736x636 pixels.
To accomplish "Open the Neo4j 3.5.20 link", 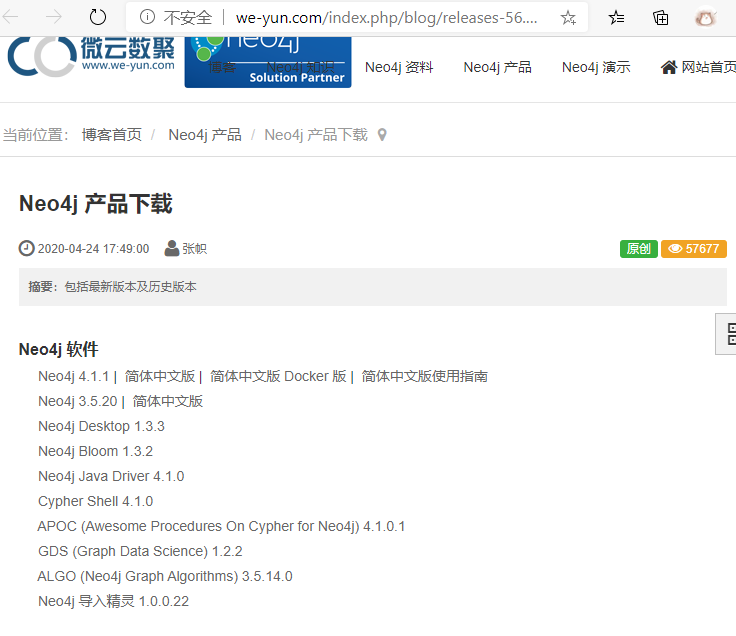I will (x=77, y=401).
